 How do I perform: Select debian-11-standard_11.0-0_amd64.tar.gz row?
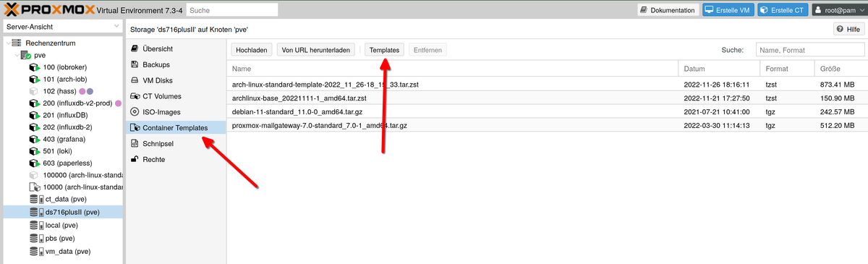pyautogui.click(x=548, y=111)
